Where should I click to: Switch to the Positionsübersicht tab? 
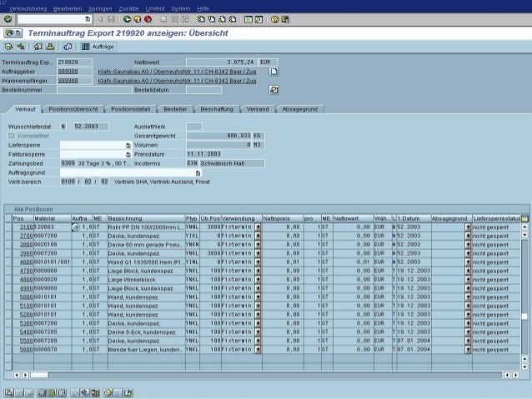pyautogui.click(x=73, y=109)
